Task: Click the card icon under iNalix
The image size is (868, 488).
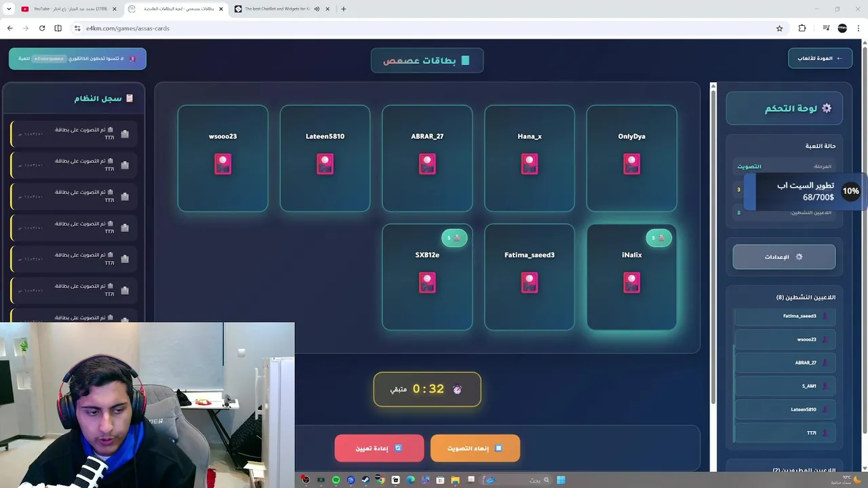Action: pyautogui.click(x=631, y=283)
